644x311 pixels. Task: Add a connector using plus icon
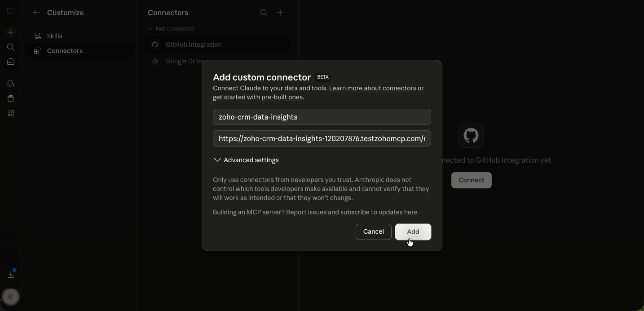click(x=280, y=13)
